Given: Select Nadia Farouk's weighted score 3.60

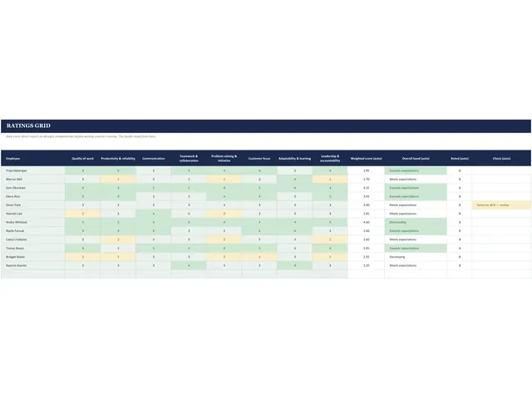Looking at the screenshot, I should point(366,231).
